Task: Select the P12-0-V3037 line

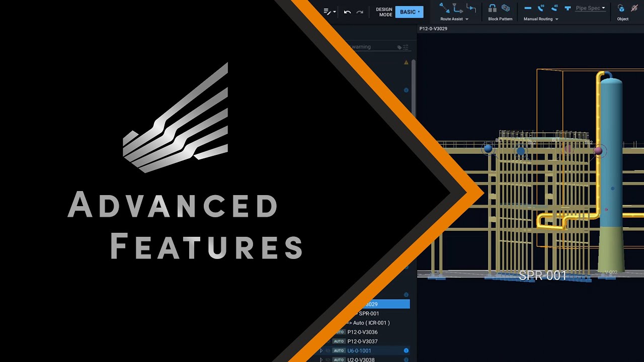Action: pos(362,341)
